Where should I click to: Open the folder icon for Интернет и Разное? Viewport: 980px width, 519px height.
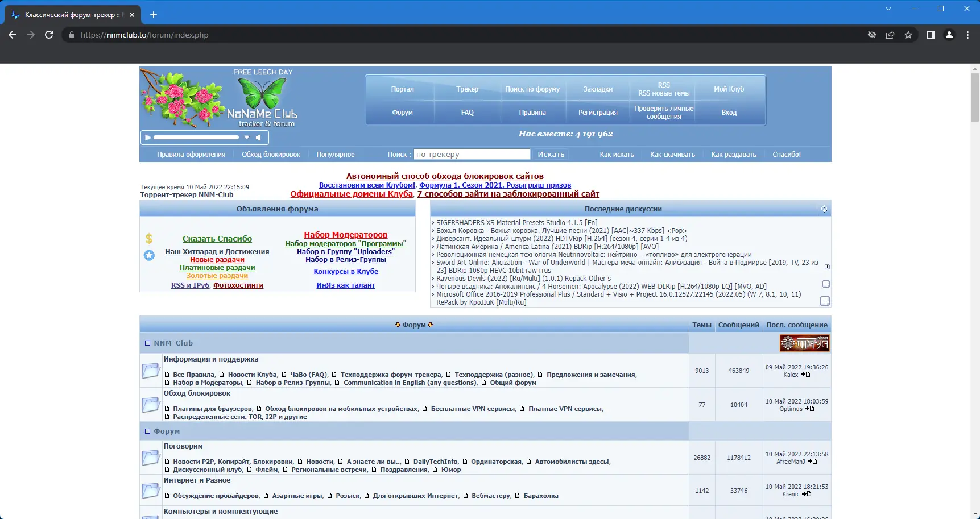tap(151, 491)
